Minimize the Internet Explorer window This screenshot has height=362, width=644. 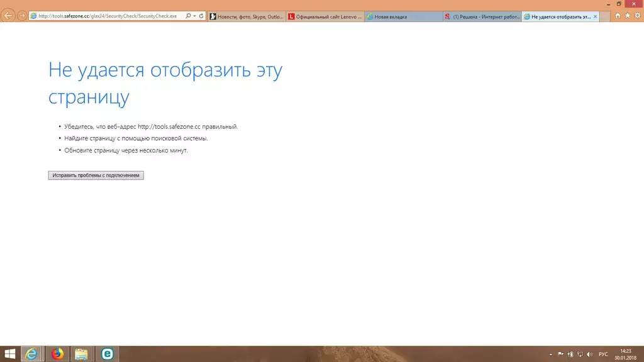pos(608,4)
